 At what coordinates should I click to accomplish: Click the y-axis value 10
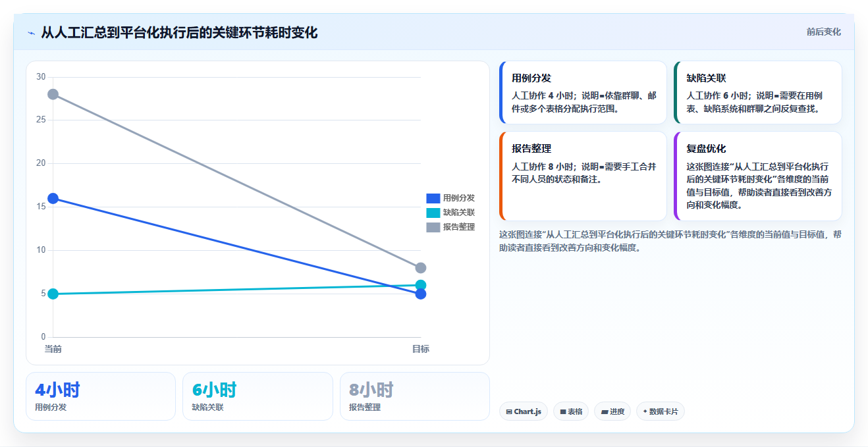pos(41,250)
